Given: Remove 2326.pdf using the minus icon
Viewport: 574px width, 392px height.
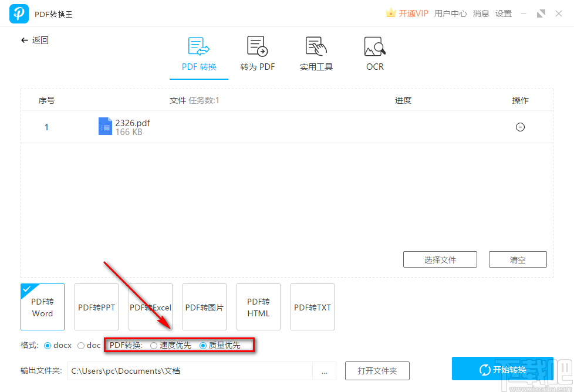Looking at the screenshot, I should (520, 127).
